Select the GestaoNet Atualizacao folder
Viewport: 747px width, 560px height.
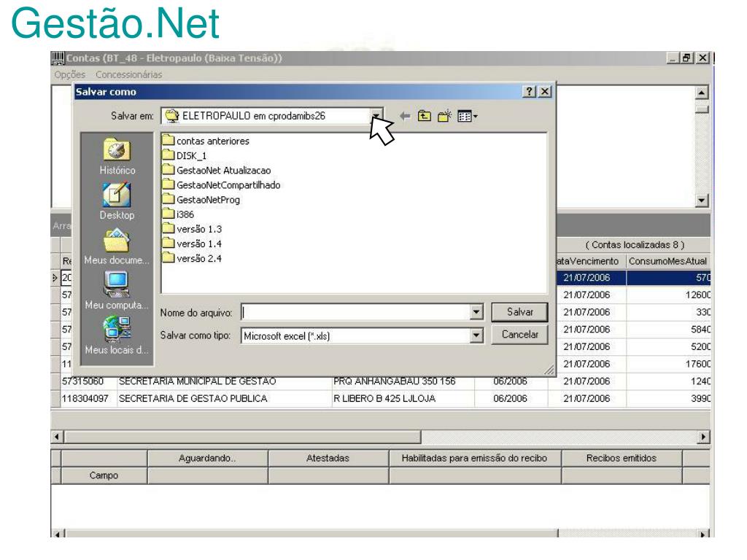click(217, 171)
